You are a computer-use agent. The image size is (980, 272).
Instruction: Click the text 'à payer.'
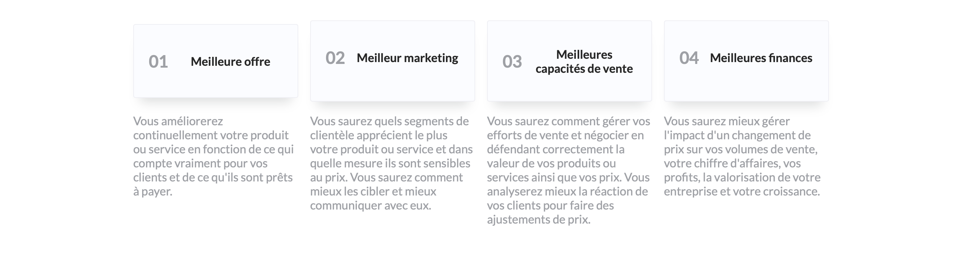click(x=152, y=191)
